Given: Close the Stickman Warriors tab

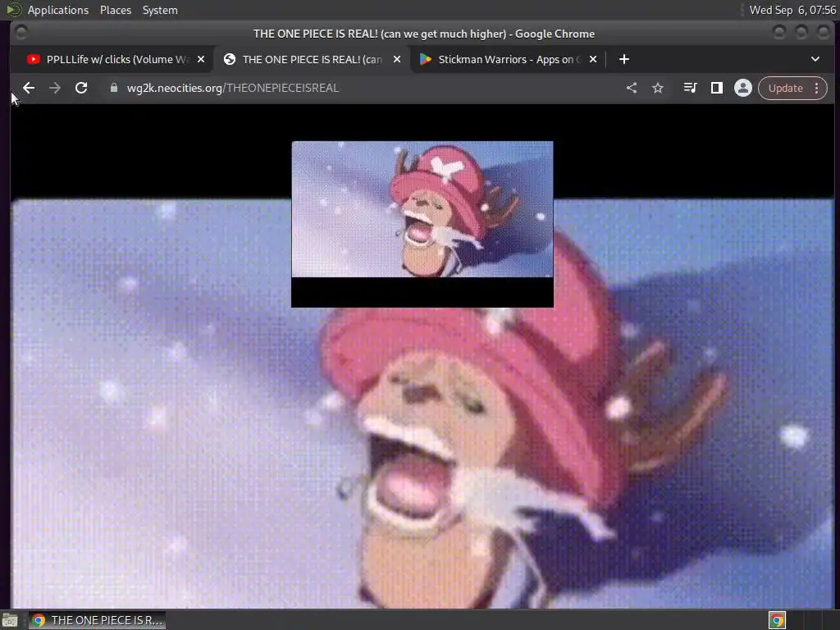Looking at the screenshot, I should (x=593, y=59).
